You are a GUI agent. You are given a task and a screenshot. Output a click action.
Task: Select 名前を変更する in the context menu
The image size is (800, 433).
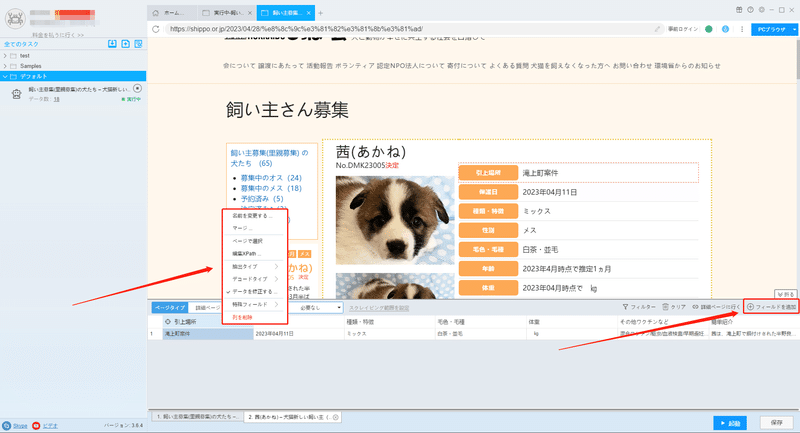point(254,216)
